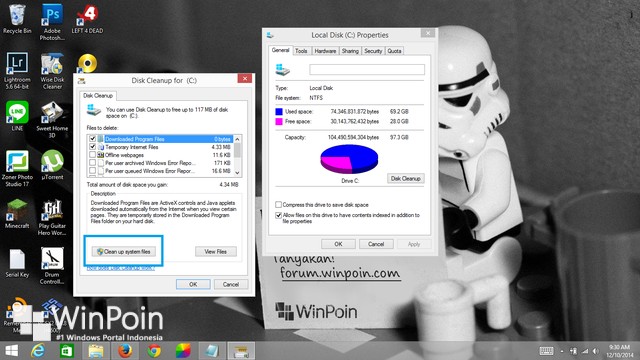Open the LINE desktop shortcut

click(x=17, y=116)
